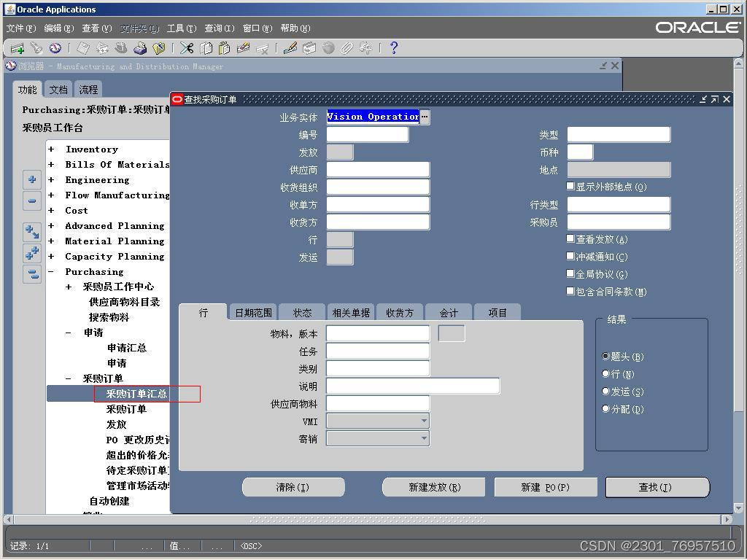Expand the Inventory tree node
The width and height of the screenshot is (747, 560).
[x=51, y=149]
